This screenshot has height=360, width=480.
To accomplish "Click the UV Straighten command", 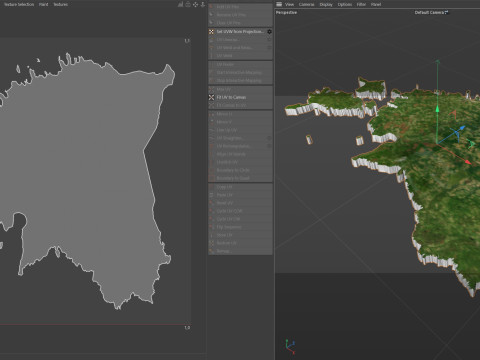I will (x=240, y=138).
